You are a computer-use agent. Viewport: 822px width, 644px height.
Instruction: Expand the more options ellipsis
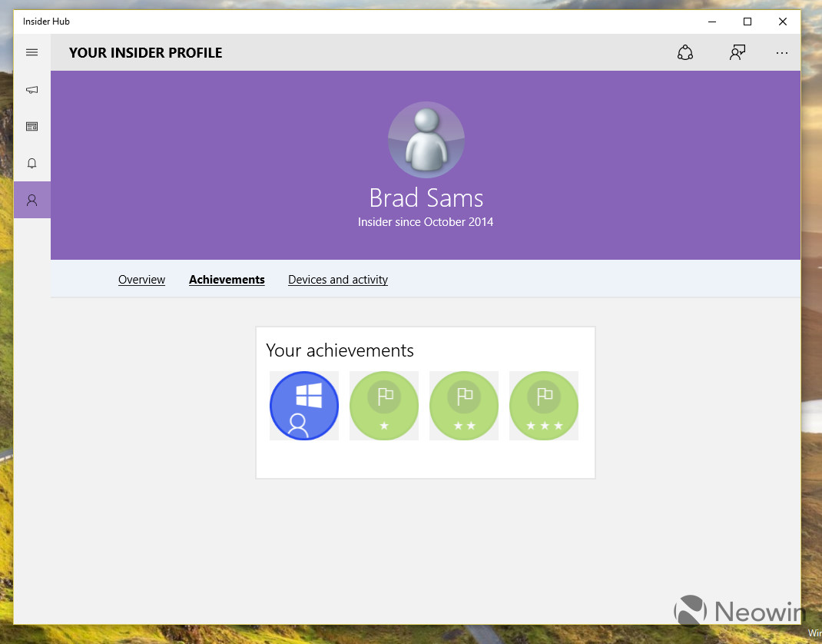(781, 53)
